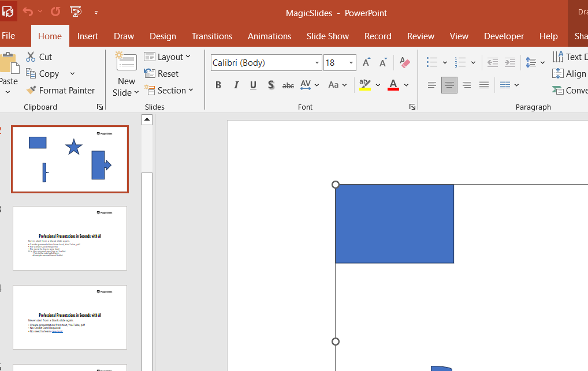Toggle center text alignment
This screenshot has width=588, height=371.
click(x=449, y=85)
